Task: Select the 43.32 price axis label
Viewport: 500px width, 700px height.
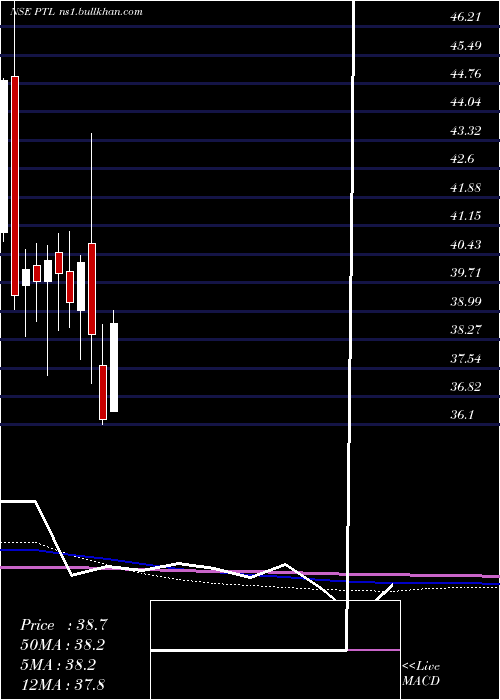Action: tap(465, 131)
